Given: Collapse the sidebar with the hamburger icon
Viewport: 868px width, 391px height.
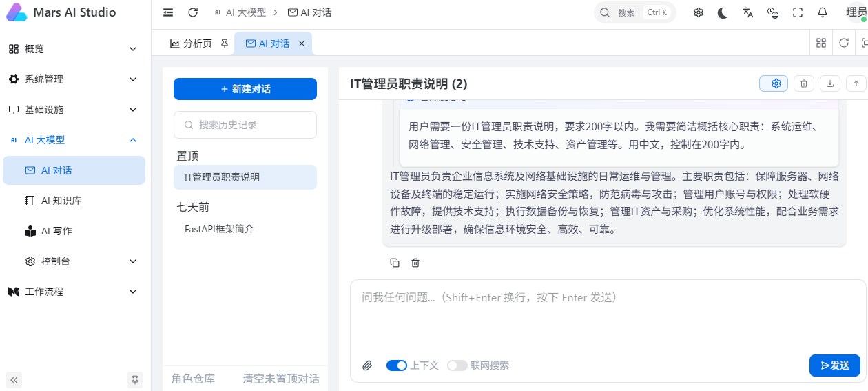Looking at the screenshot, I should click(x=168, y=12).
